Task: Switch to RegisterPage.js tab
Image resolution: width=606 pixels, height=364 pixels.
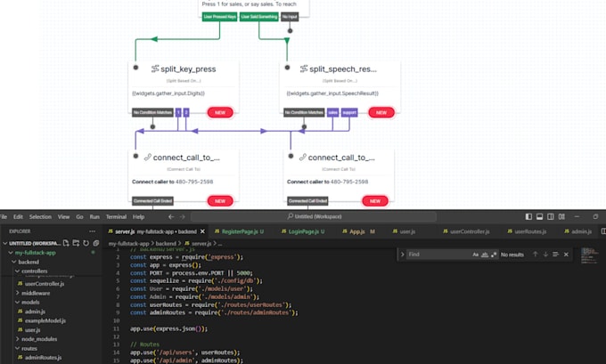Action: point(240,231)
